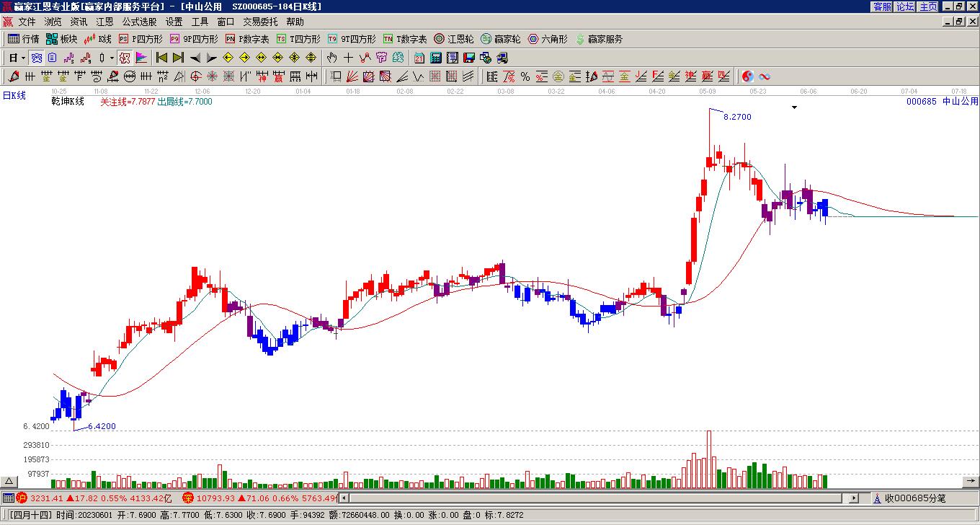Screen dimensions: 980x525
Task: Click the 8.2700 high price marker
Action: click(737, 117)
